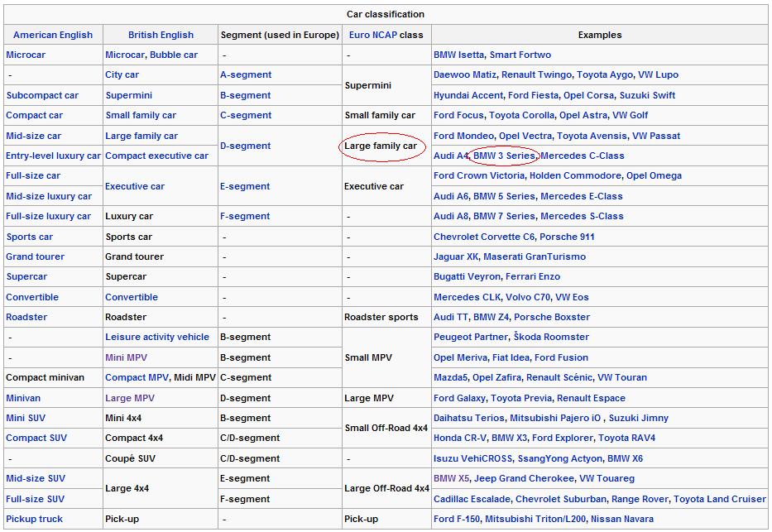Open the Supercar link
The height and width of the screenshot is (532, 772).
[26, 276]
